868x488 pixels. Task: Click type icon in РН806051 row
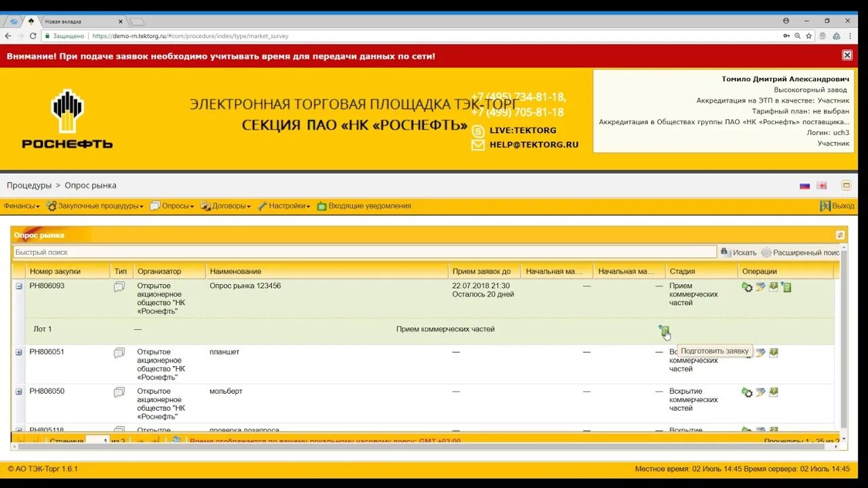coord(119,352)
